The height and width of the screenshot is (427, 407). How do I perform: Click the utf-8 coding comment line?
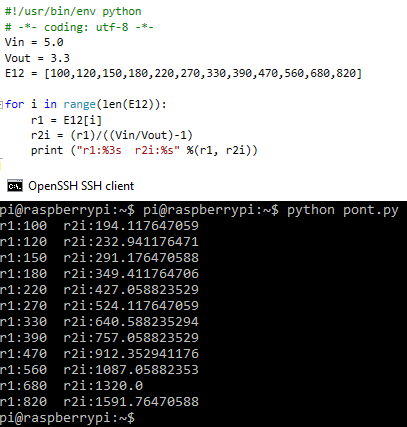(79, 27)
